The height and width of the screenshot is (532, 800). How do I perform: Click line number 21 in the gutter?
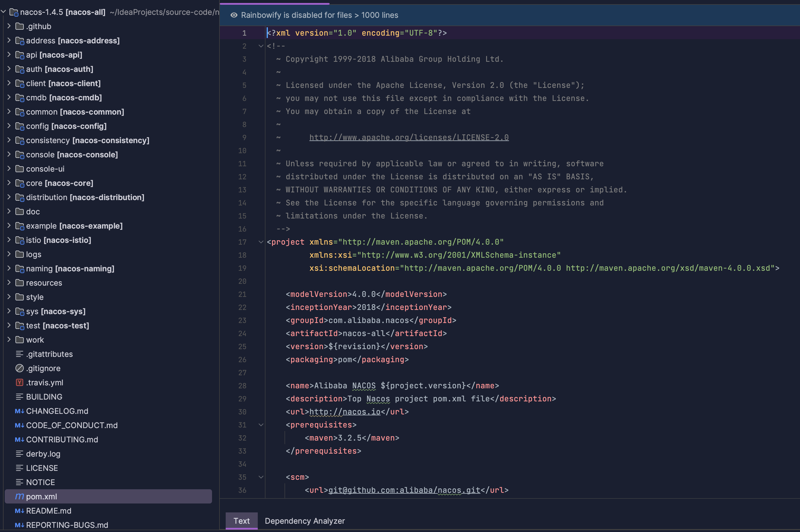click(x=242, y=294)
